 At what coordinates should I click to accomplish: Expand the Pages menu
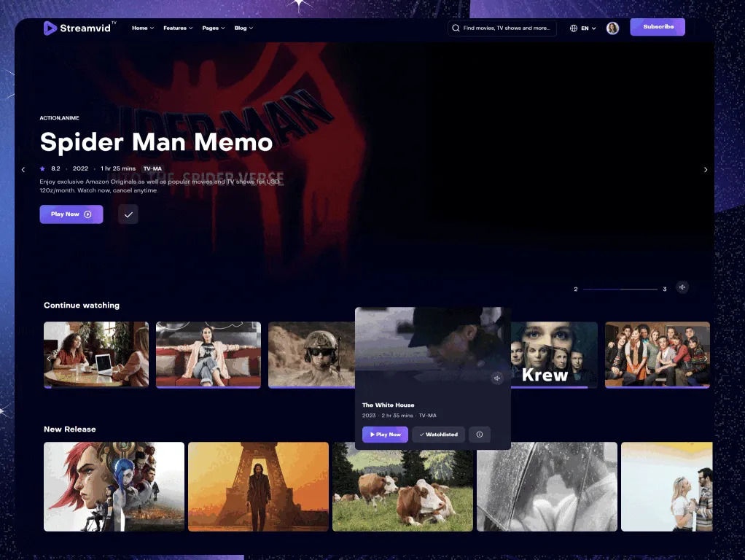pyautogui.click(x=214, y=28)
